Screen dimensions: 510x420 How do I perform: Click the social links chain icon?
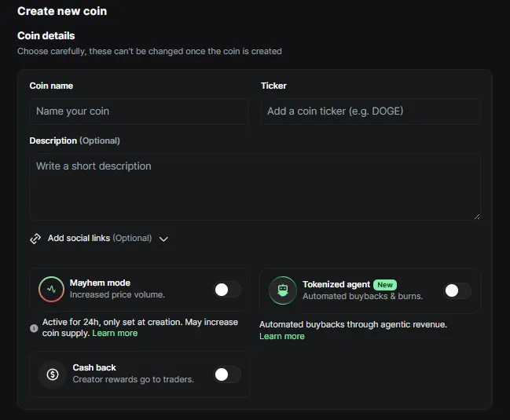pyautogui.click(x=35, y=238)
